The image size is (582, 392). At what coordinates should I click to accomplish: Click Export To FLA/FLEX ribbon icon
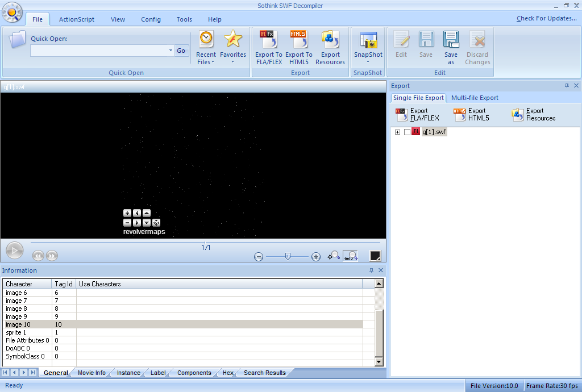coord(269,48)
